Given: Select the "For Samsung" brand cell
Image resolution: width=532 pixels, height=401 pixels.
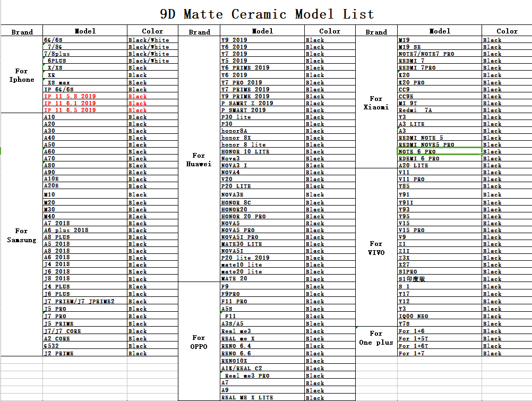Looking at the screenshot, I should click(21, 235).
